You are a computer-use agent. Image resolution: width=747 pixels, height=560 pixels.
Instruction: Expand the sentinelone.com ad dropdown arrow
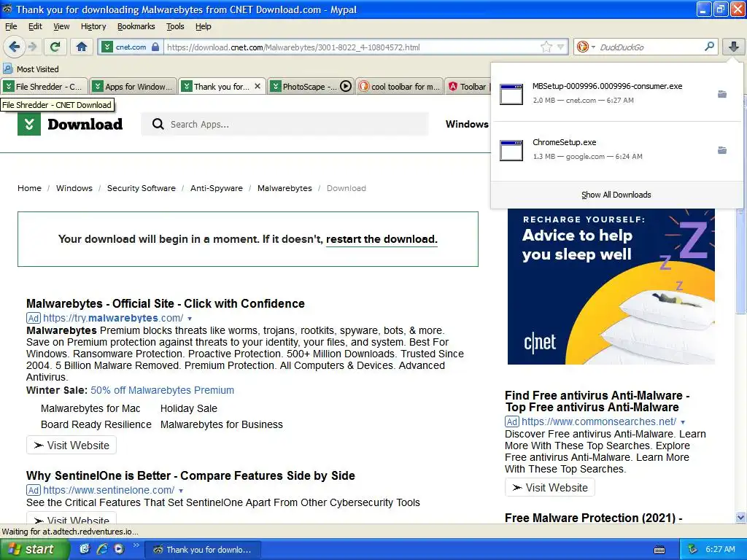(x=181, y=491)
